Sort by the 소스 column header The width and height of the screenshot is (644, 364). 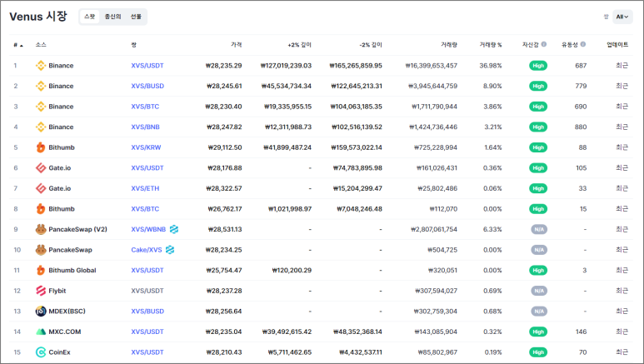[41, 45]
